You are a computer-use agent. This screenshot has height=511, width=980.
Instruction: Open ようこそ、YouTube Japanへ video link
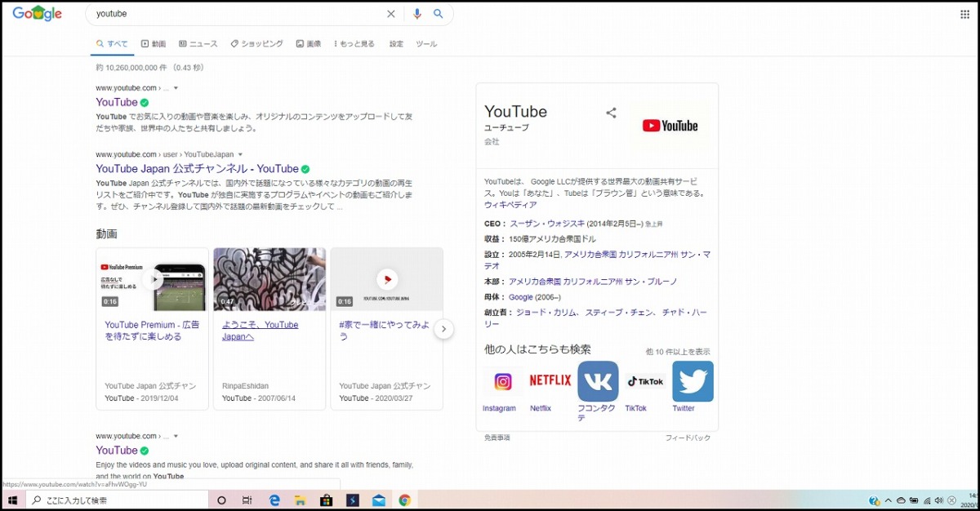click(x=261, y=331)
